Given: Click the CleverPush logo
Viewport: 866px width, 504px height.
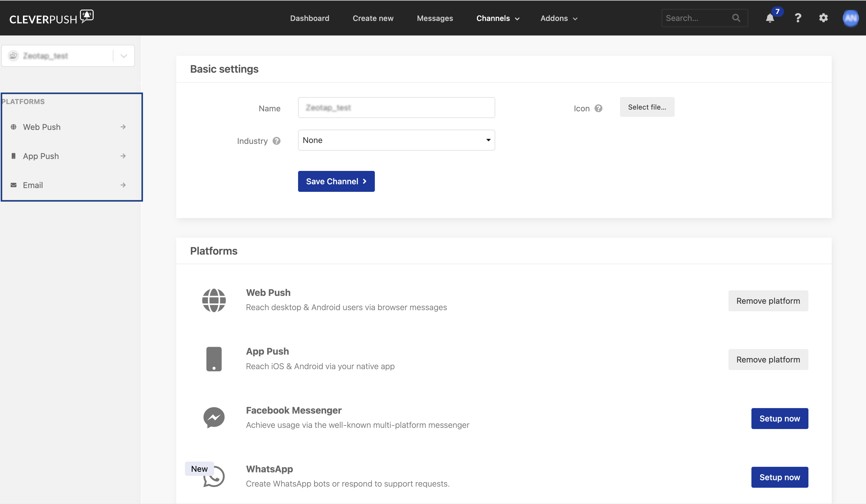Looking at the screenshot, I should pyautogui.click(x=51, y=17).
